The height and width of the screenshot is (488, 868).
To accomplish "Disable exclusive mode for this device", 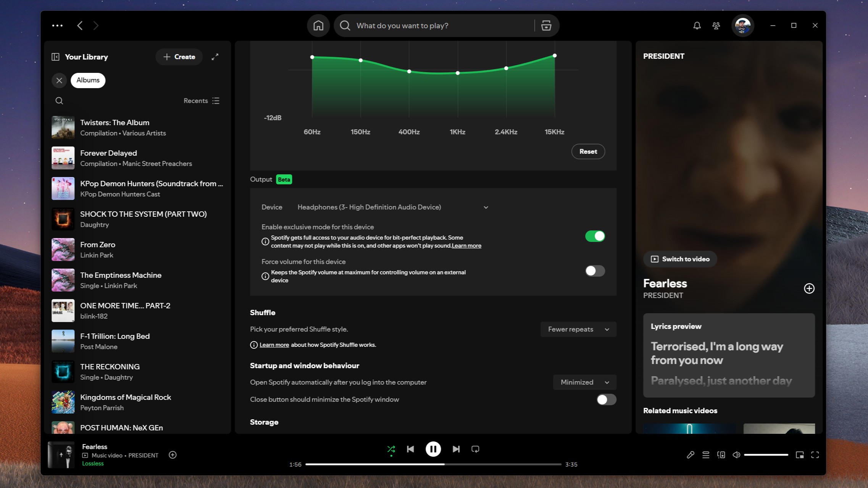I will pyautogui.click(x=595, y=236).
